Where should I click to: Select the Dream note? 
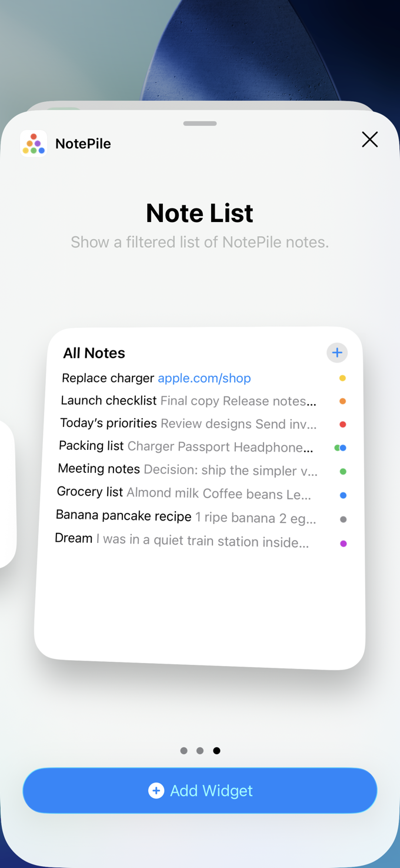pyautogui.click(x=199, y=540)
